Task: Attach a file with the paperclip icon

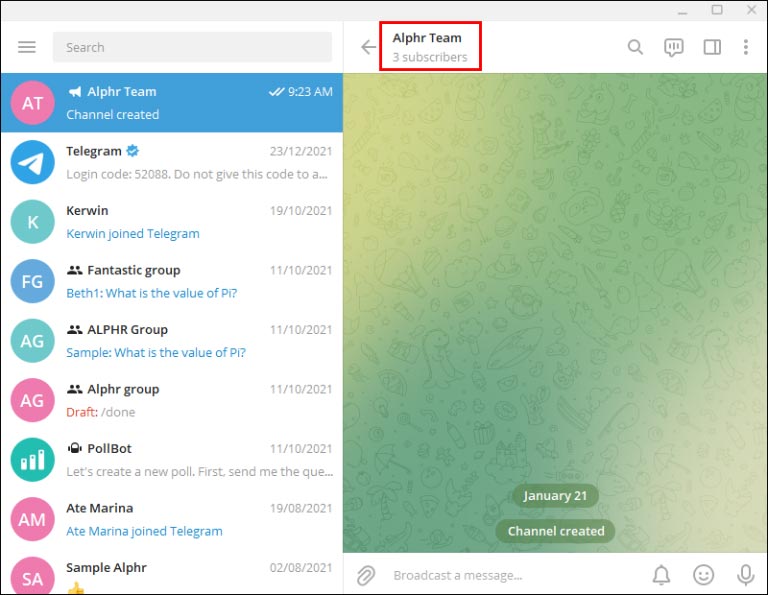Action: point(366,575)
